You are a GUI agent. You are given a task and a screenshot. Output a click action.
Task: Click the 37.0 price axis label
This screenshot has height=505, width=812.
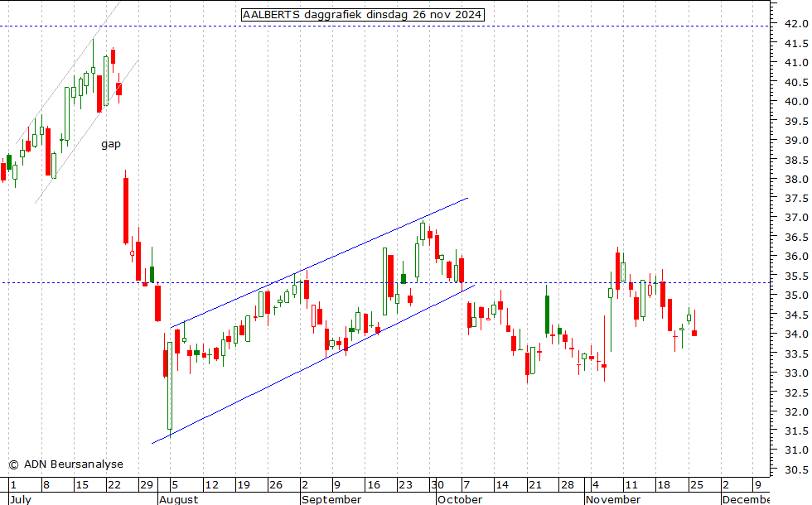pos(796,218)
